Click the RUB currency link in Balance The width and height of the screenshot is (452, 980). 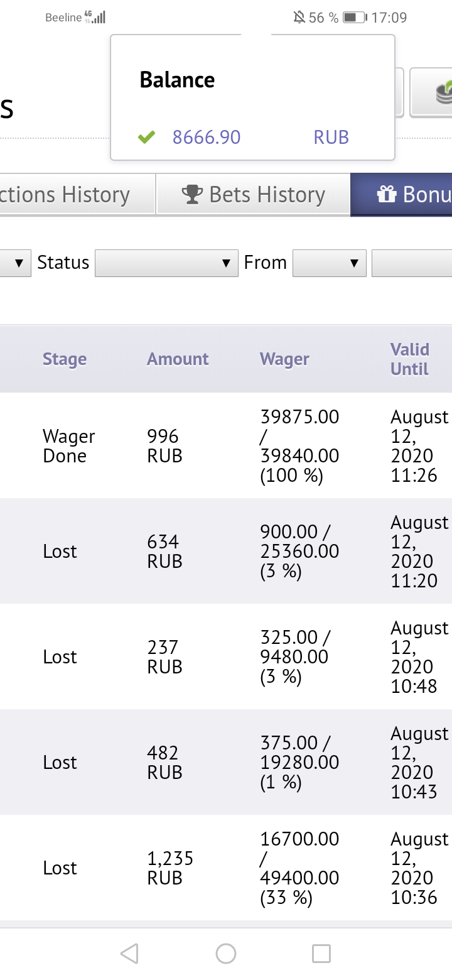click(331, 137)
